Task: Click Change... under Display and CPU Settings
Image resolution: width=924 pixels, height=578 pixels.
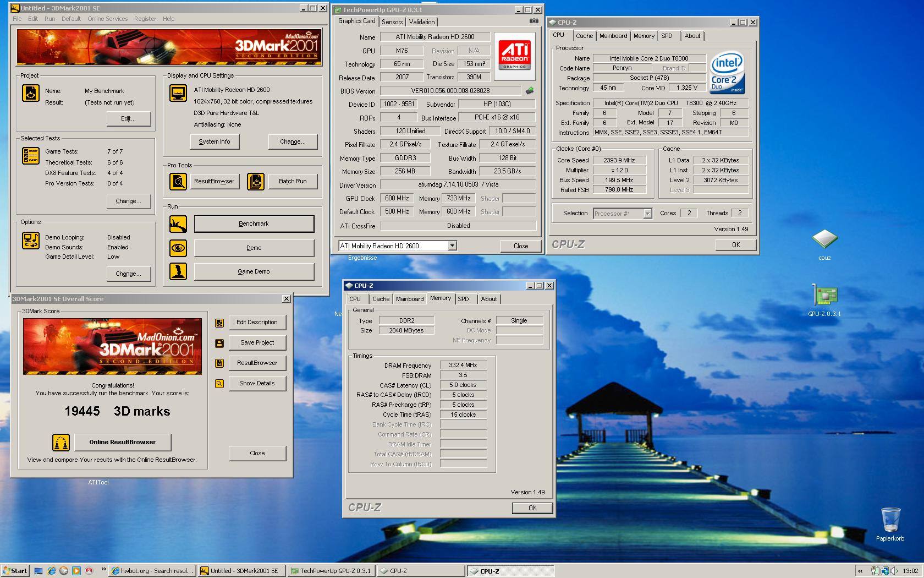Action: tap(293, 141)
